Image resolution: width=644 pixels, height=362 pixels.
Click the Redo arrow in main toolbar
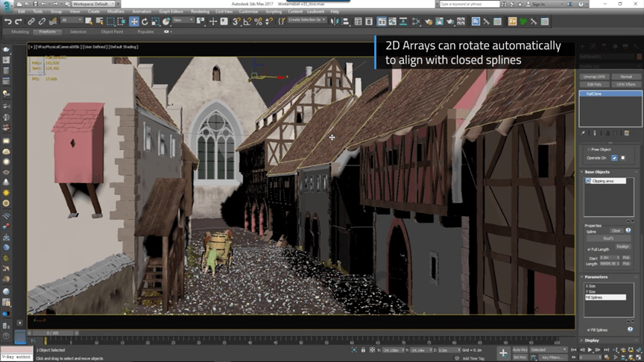pos(18,22)
